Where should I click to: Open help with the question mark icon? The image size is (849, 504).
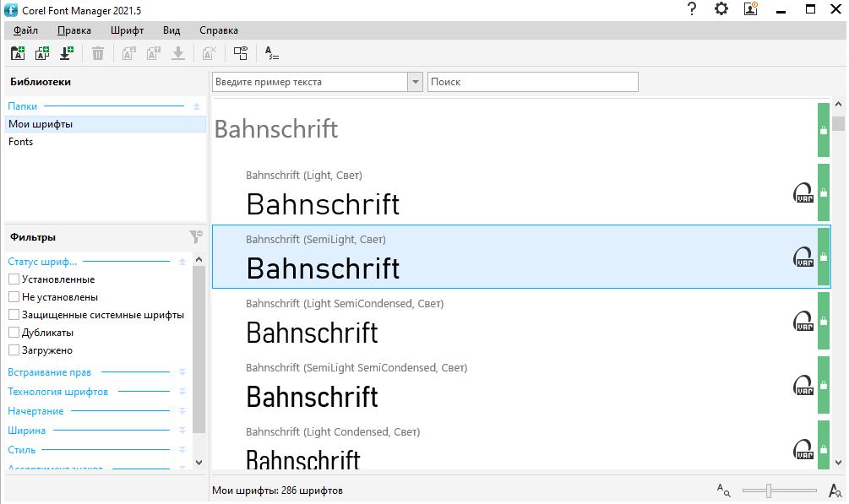point(692,9)
